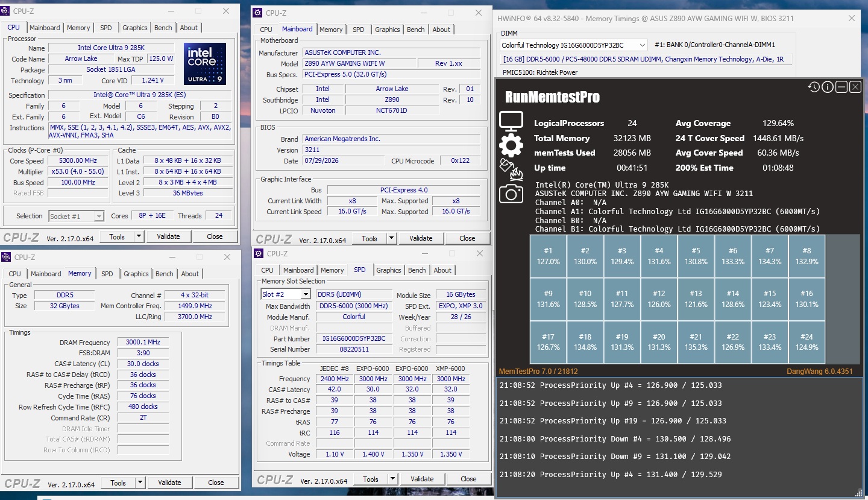
Task: Expand Tools arrow in SPD window
Action: click(x=393, y=479)
